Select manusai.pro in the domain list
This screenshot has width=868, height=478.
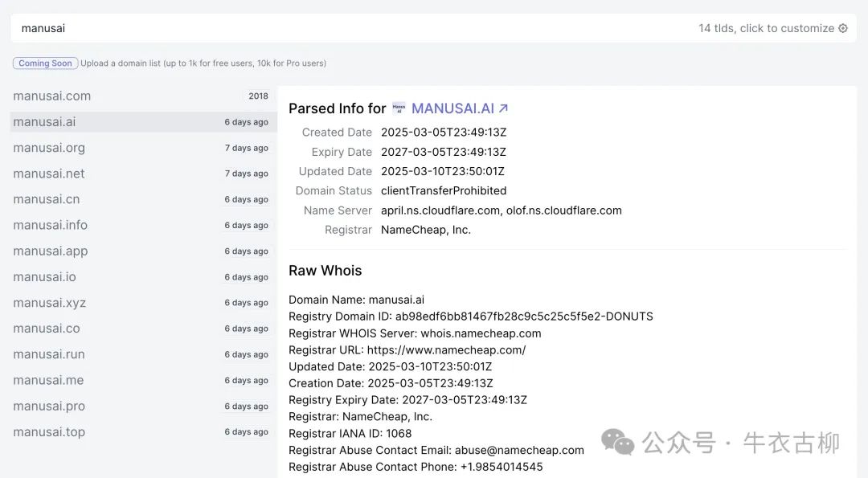(x=143, y=406)
